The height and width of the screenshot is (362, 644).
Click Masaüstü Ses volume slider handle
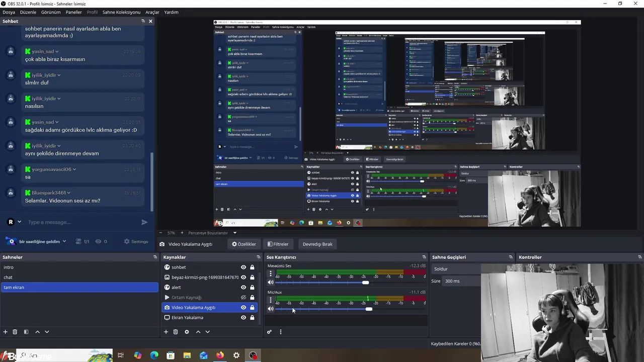click(x=365, y=283)
